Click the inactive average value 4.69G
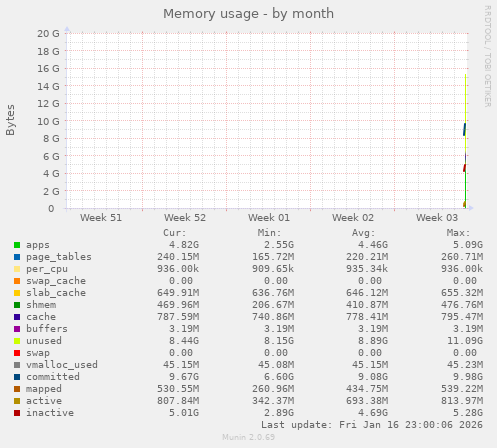Viewport: 497px width, 448px height. [x=373, y=413]
